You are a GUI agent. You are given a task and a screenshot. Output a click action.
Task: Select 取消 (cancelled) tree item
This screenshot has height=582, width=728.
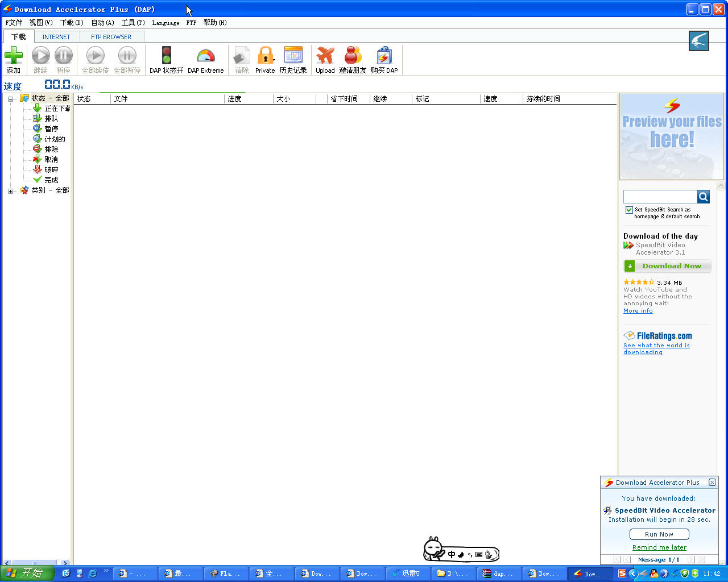coord(51,160)
